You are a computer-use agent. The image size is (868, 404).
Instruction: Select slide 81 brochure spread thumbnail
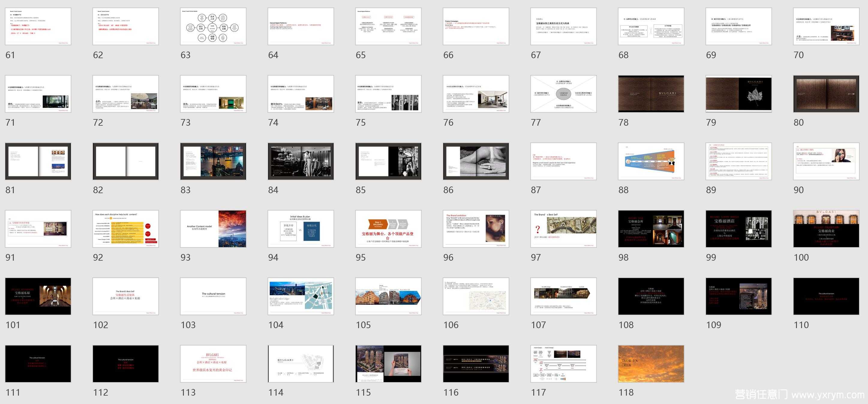[38, 161]
